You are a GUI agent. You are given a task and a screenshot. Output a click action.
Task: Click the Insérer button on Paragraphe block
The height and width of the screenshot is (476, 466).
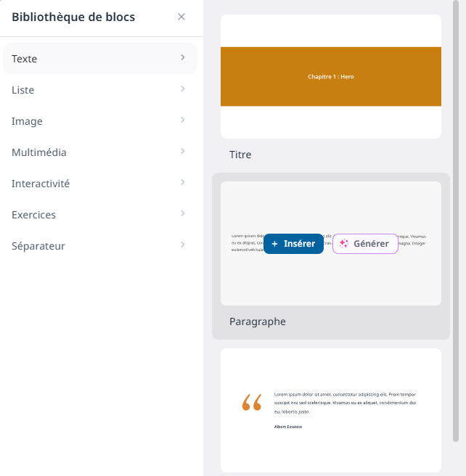293,244
